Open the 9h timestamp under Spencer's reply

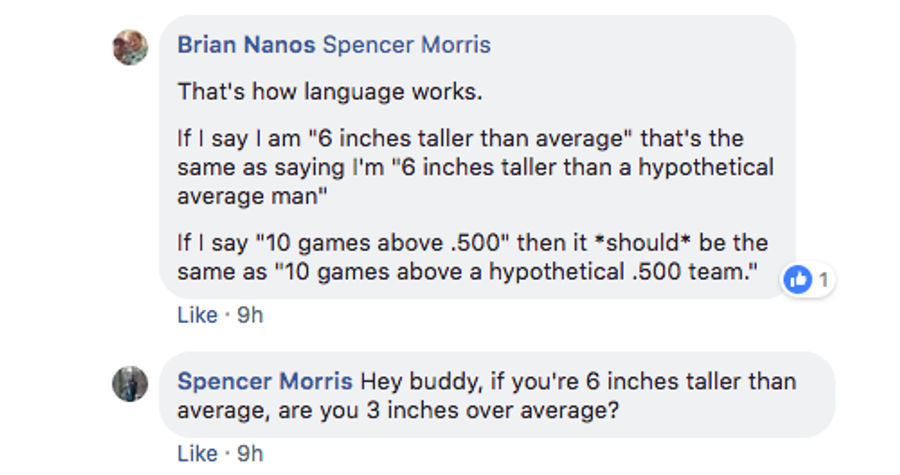coord(250,454)
